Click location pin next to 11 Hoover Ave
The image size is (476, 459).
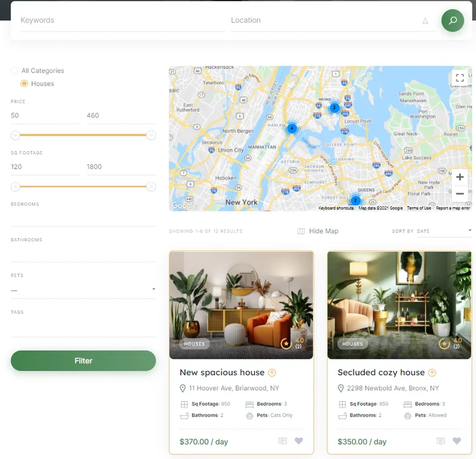182,389
